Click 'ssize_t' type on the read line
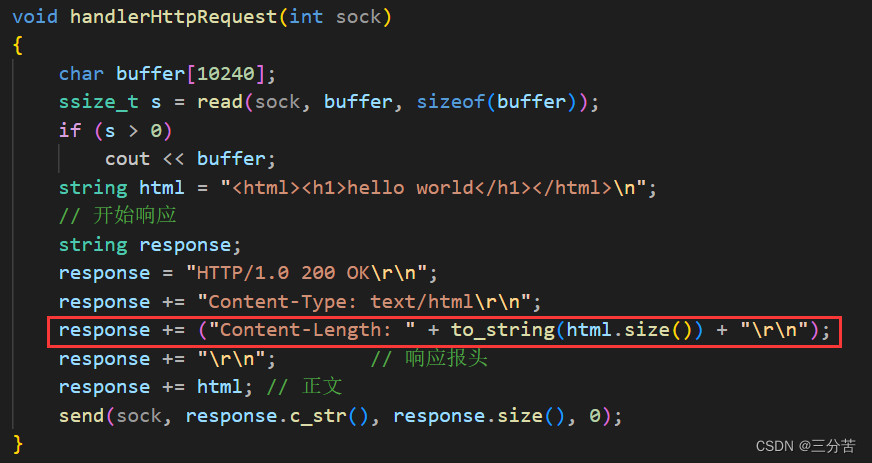This screenshot has height=463, width=872. point(98,102)
